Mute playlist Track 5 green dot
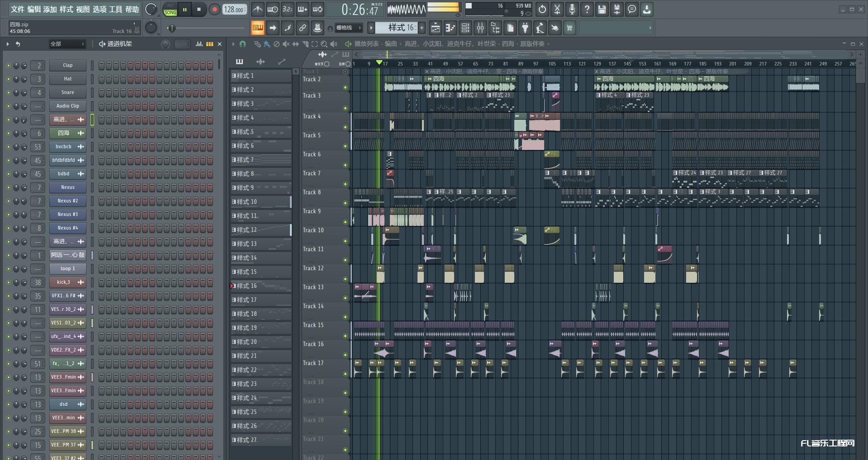 tap(345, 146)
